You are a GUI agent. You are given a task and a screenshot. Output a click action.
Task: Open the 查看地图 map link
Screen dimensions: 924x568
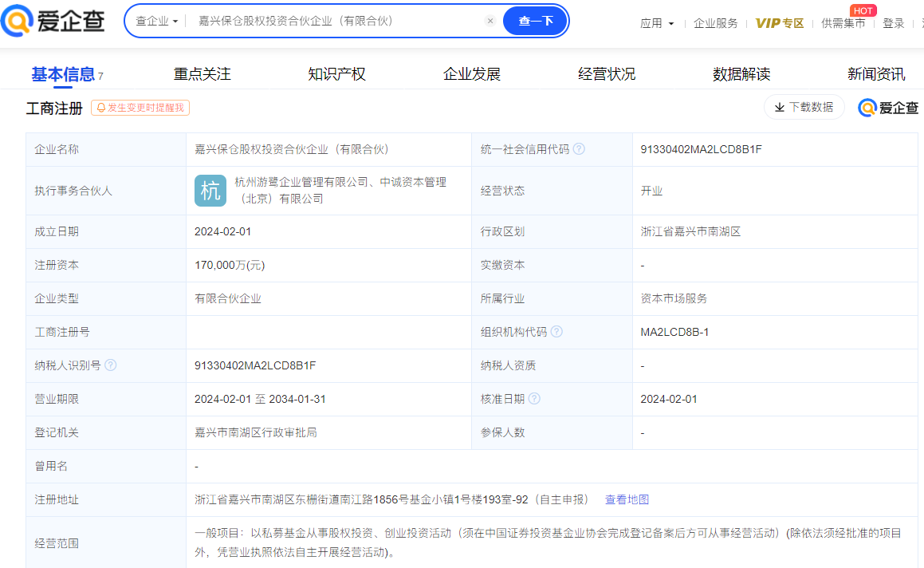coord(627,499)
